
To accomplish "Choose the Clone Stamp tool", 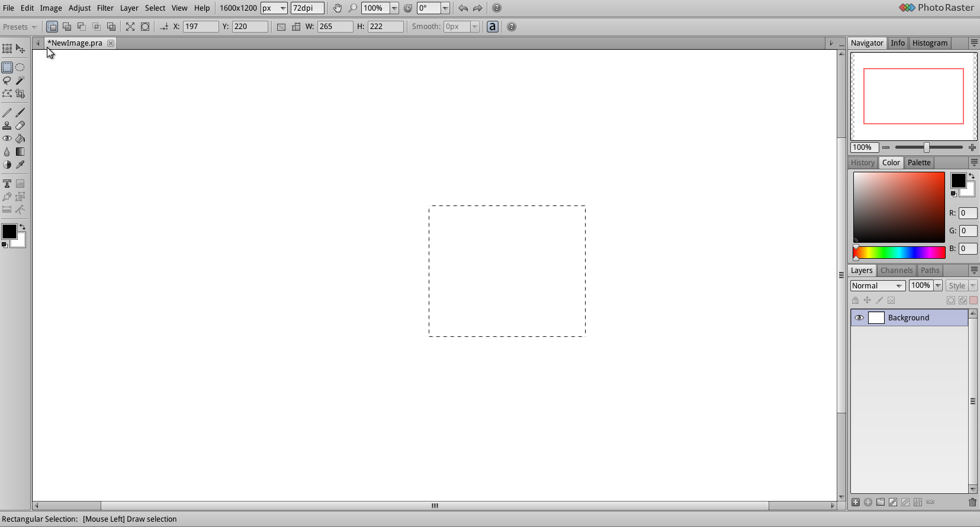I will point(7,126).
